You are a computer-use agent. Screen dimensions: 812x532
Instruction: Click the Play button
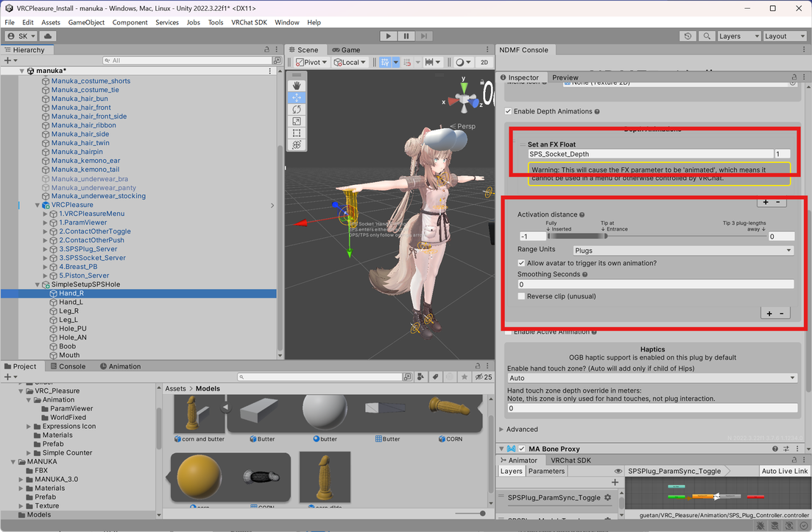(x=389, y=36)
